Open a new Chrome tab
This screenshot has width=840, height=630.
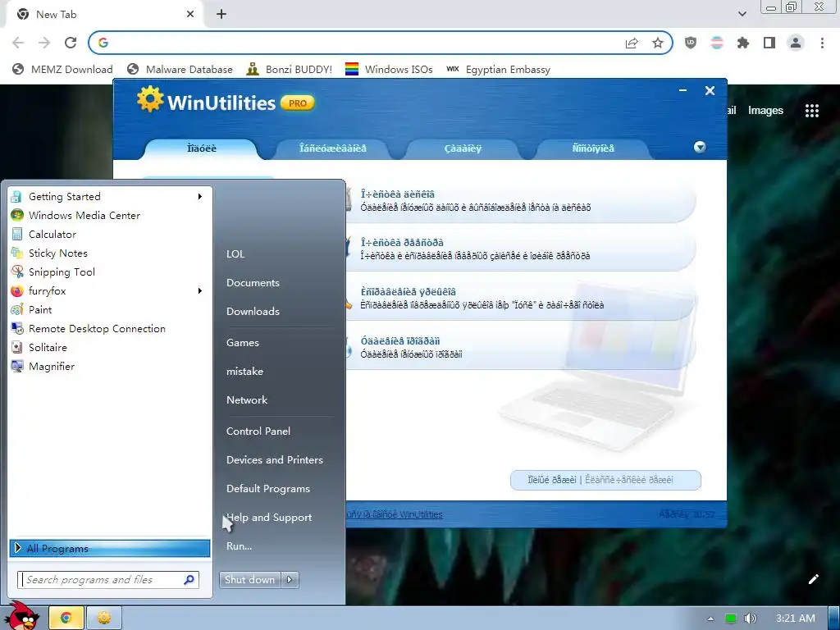pos(221,14)
